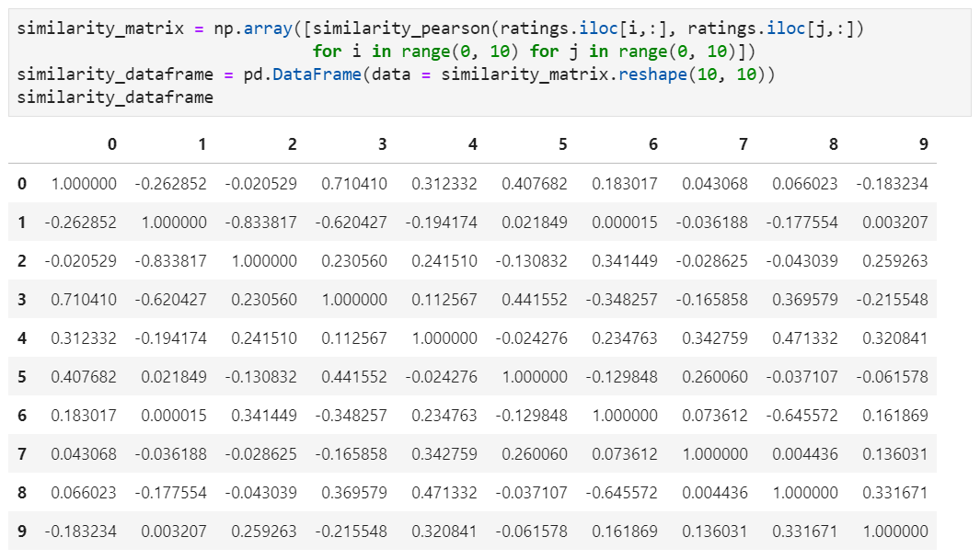Select column header 5 of the table
Image resolution: width=980 pixels, height=560 pixels.
563,144
